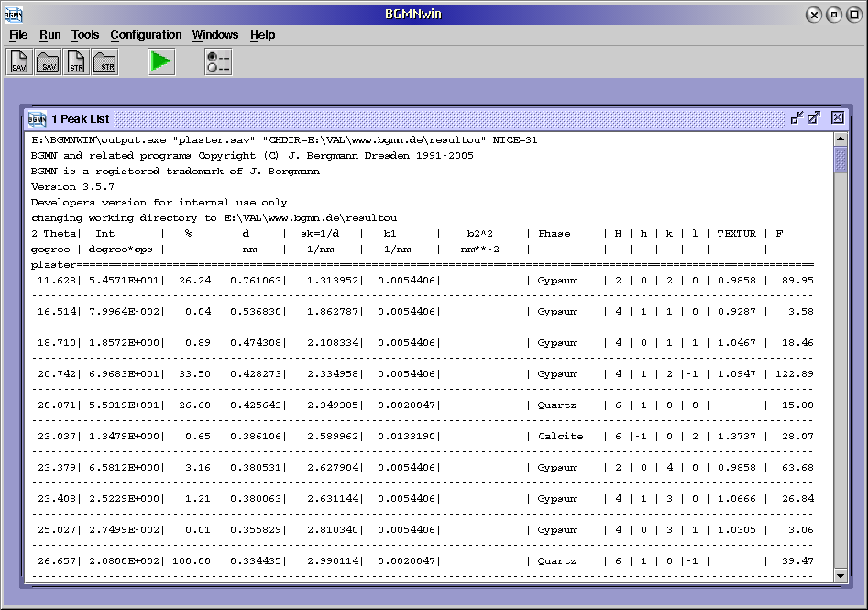Click the TEXTUR value "0.9287"
This screenshot has height=610, width=868.
(736, 311)
